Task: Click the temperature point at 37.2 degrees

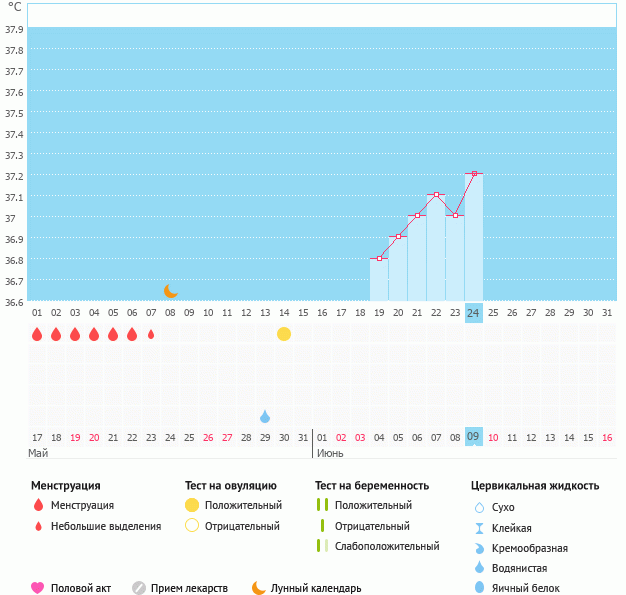Action: [474, 174]
